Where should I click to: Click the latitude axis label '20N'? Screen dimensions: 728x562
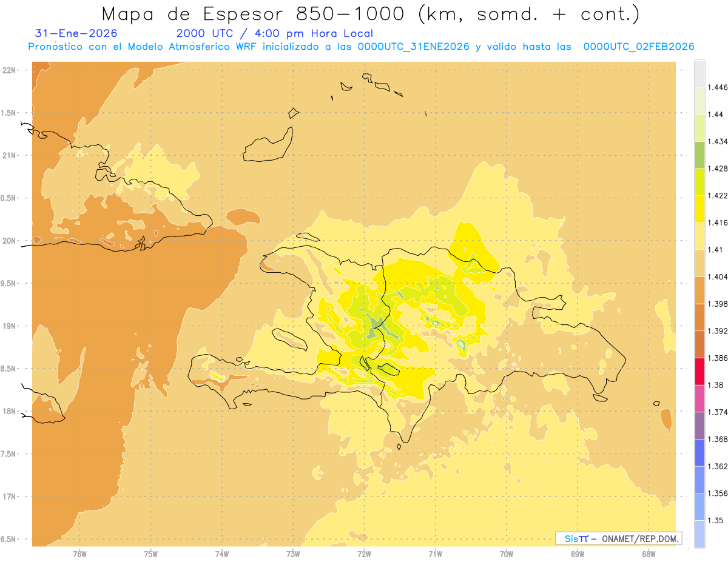click(x=10, y=241)
